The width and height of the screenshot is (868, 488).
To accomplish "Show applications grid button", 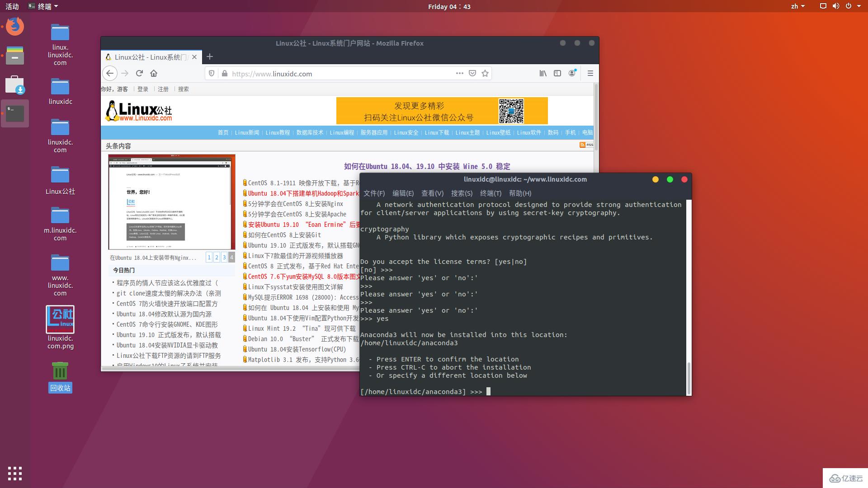I will pyautogui.click(x=15, y=473).
